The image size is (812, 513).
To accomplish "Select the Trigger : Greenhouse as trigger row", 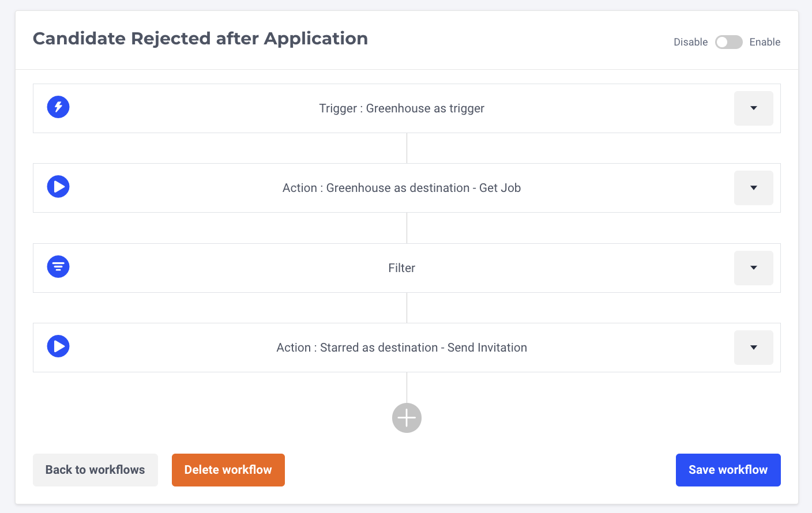I will click(401, 108).
